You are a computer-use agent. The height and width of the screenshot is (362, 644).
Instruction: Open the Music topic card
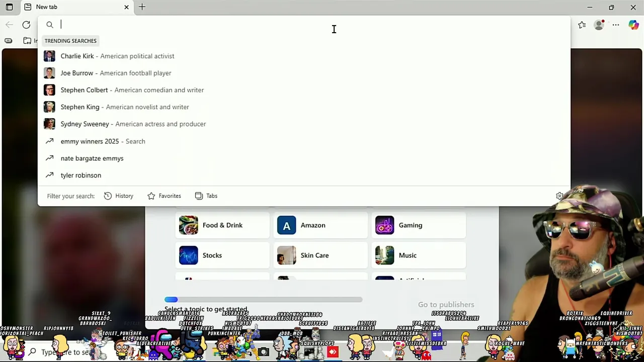419,255
